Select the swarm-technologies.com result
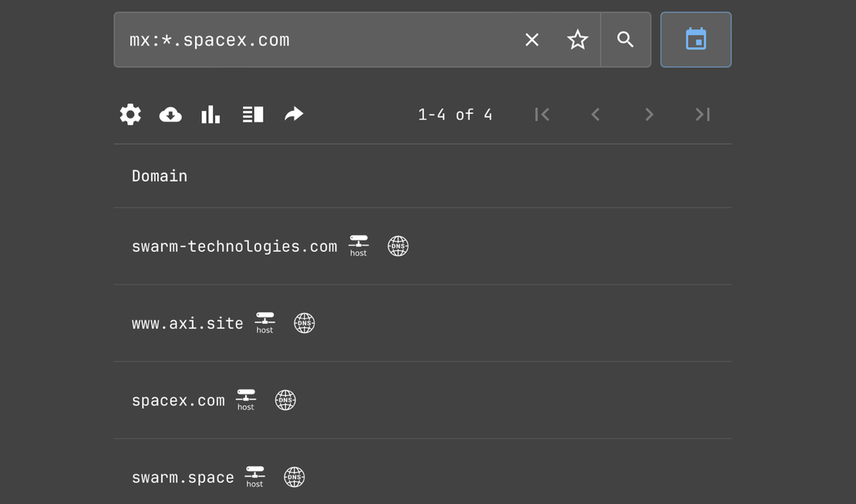Viewport: 856px width, 504px height. [x=234, y=245]
